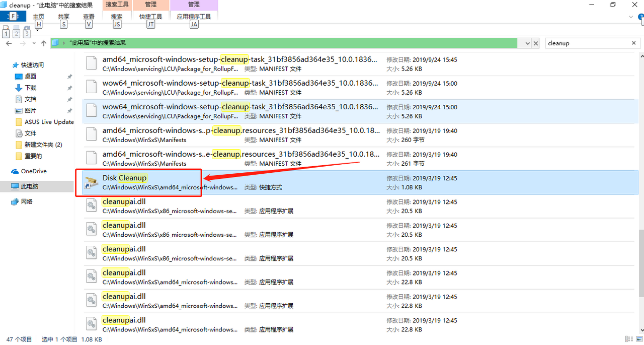Click the back navigation arrow
Viewport: 644px width, 345px height.
coord(9,43)
